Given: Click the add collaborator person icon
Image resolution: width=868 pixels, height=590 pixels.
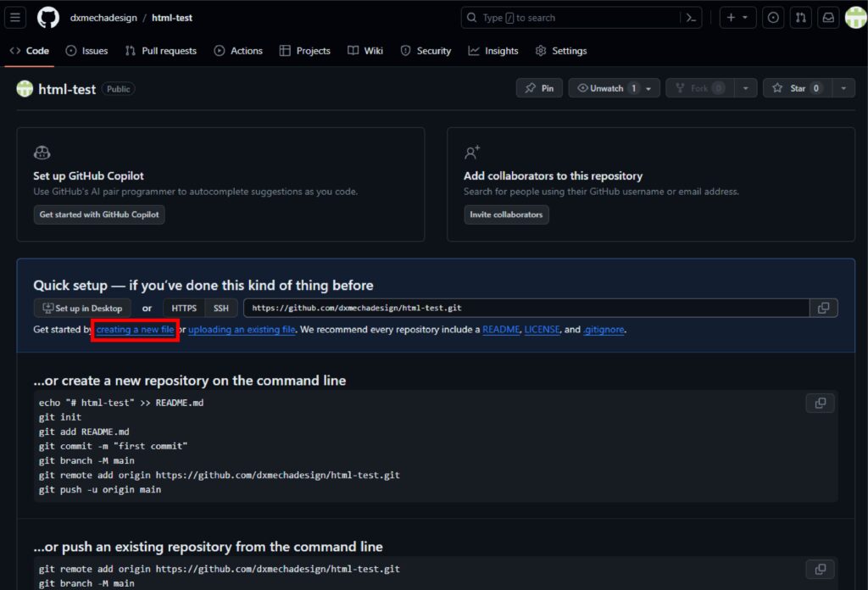Looking at the screenshot, I should [x=472, y=153].
